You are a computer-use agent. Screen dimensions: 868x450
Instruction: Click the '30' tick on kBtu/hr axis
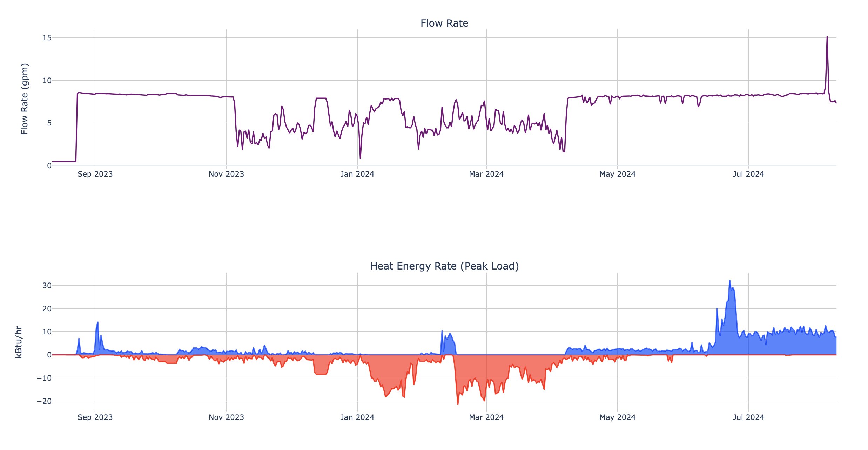(47, 286)
